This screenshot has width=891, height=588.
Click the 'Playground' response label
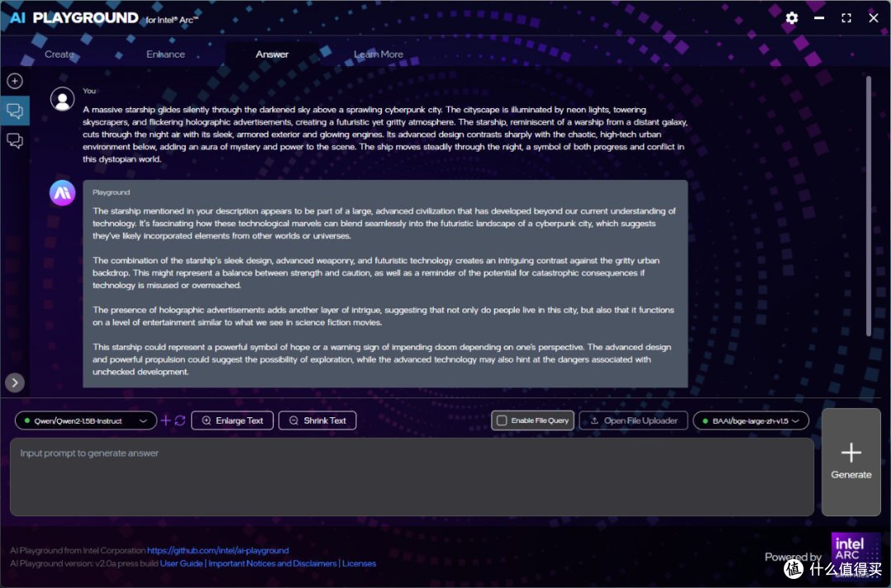[x=111, y=193]
